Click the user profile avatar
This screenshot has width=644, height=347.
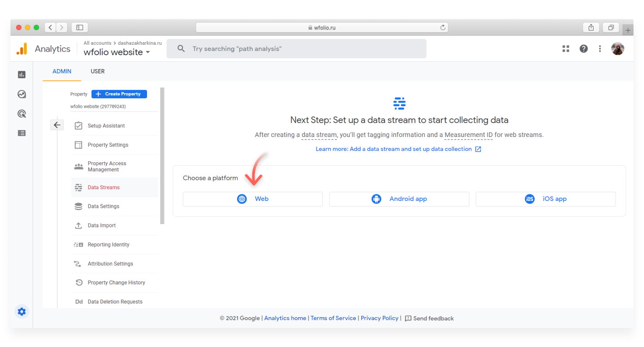[x=617, y=49]
